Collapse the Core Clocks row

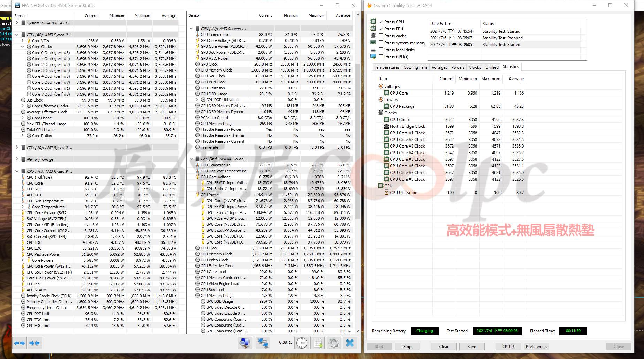23,46
